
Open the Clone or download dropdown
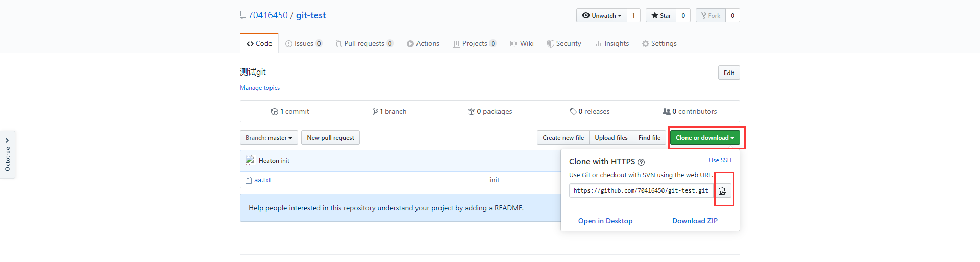(705, 138)
